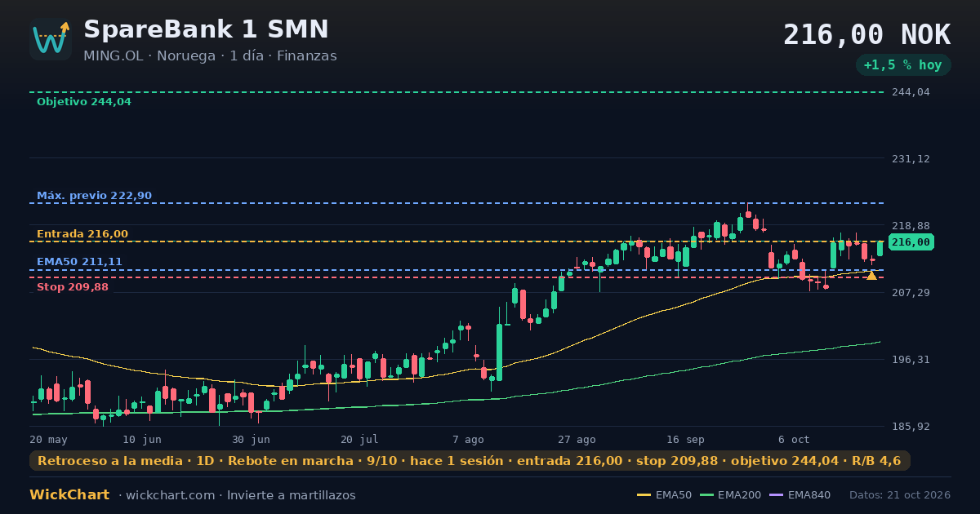Click the yellow EMA50 legend swatch

pyautogui.click(x=644, y=495)
